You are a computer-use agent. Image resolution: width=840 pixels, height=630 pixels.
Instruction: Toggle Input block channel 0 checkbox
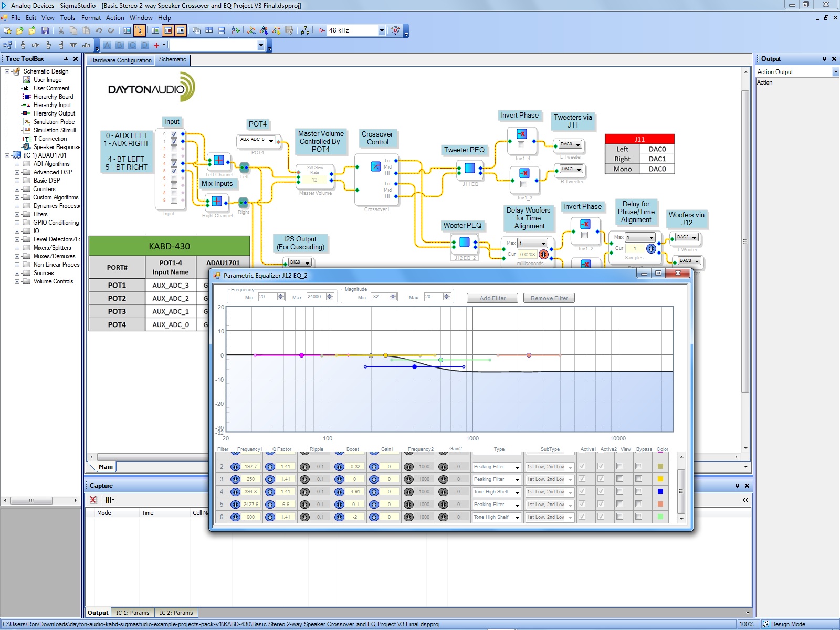click(x=174, y=134)
